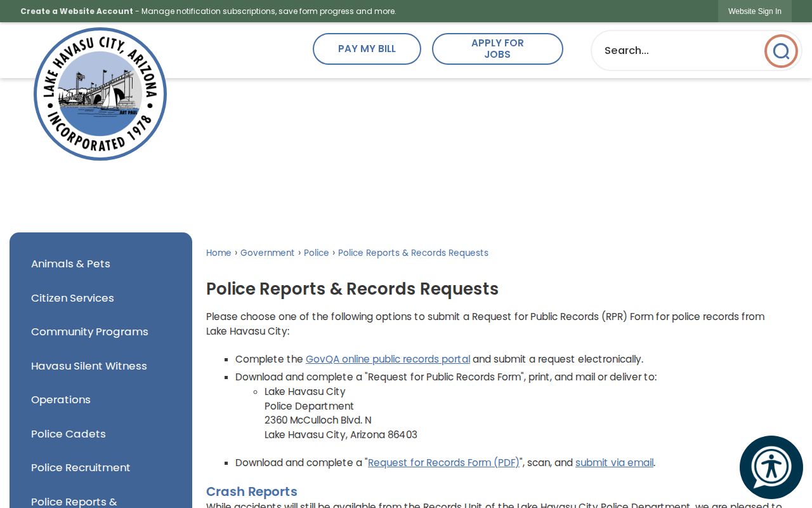Image resolution: width=812 pixels, height=508 pixels.
Task: Click the Website Sign In button
Action: (x=755, y=11)
